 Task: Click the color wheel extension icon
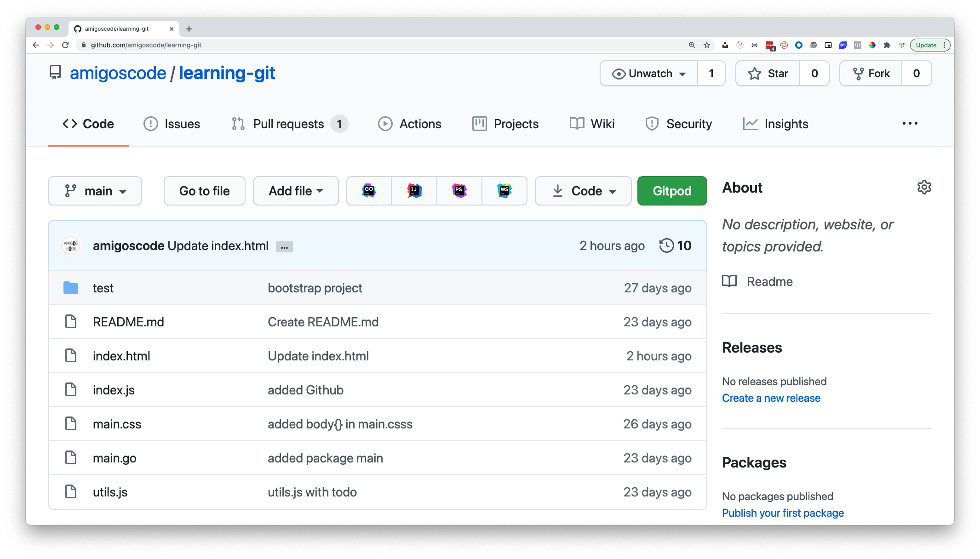click(872, 45)
